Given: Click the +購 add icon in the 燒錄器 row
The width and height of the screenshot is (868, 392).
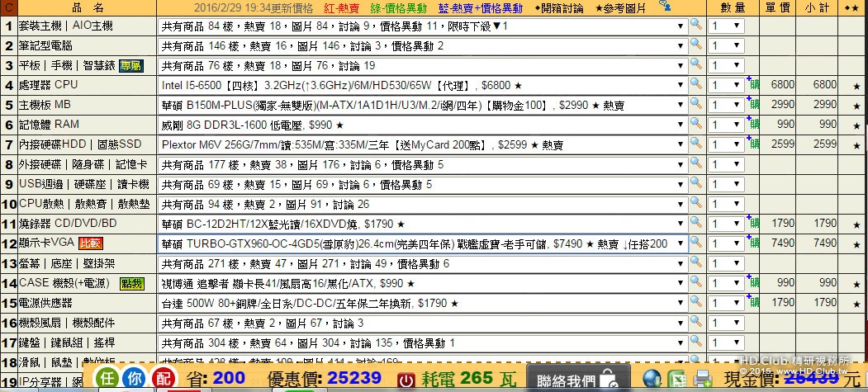Looking at the screenshot, I should [x=753, y=223].
